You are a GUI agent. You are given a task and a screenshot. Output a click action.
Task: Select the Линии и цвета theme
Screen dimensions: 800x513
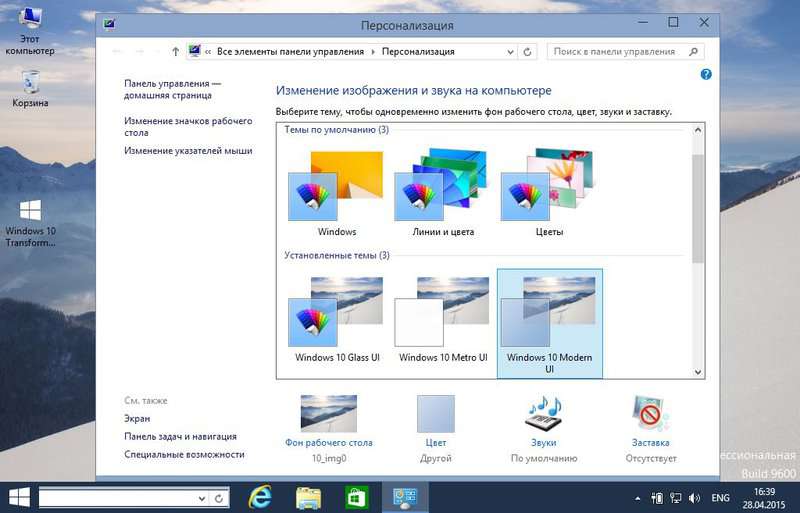pos(443,193)
